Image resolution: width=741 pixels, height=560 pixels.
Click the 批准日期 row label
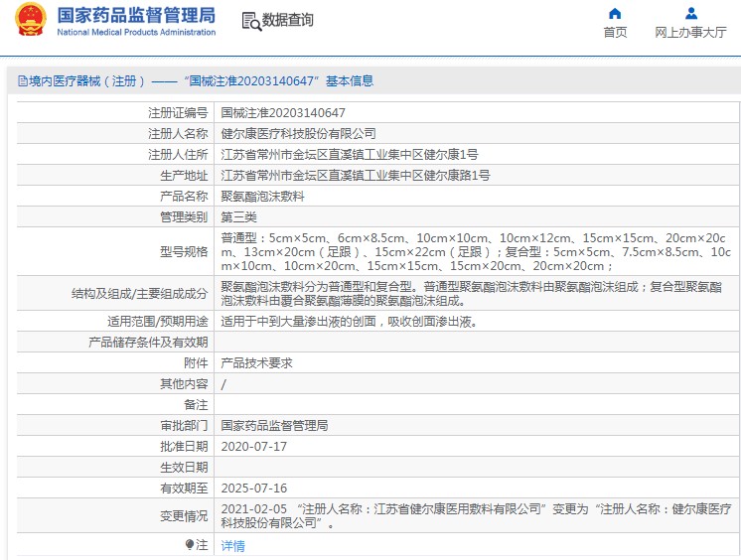[x=184, y=447]
